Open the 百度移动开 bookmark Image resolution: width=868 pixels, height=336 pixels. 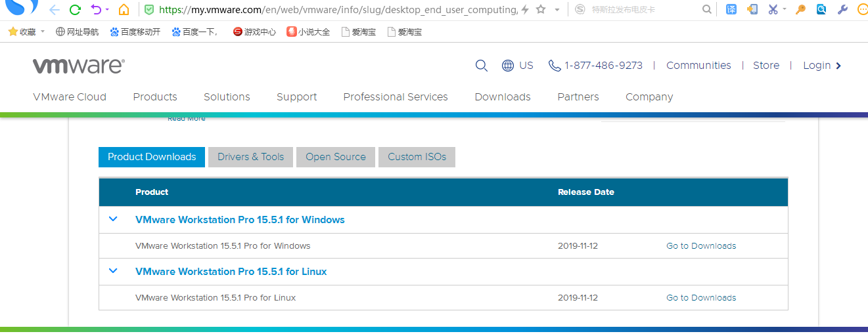pyautogui.click(x=135, y=31)
